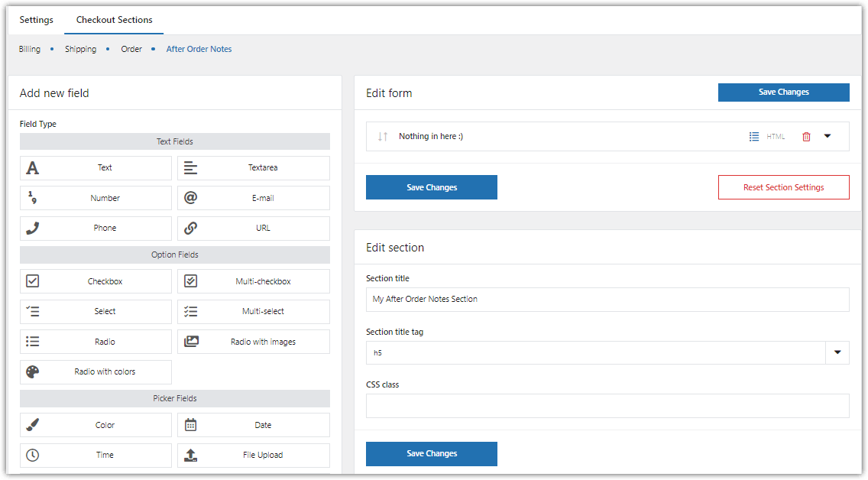Open the After Order Notes section
Viewport: 868px width, 480px height.
coord(199,49)
